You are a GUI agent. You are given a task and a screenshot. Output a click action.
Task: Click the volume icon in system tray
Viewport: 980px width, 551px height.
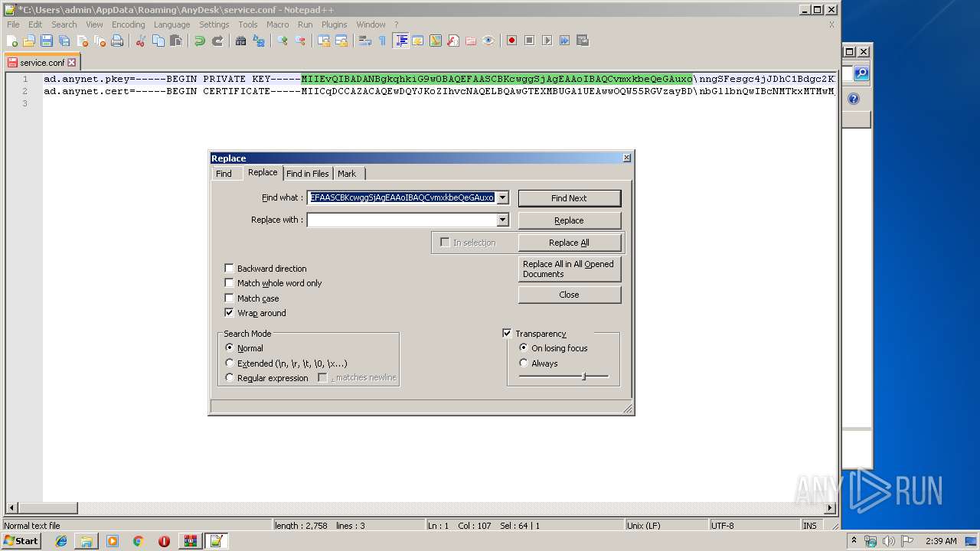pos(888,541)
